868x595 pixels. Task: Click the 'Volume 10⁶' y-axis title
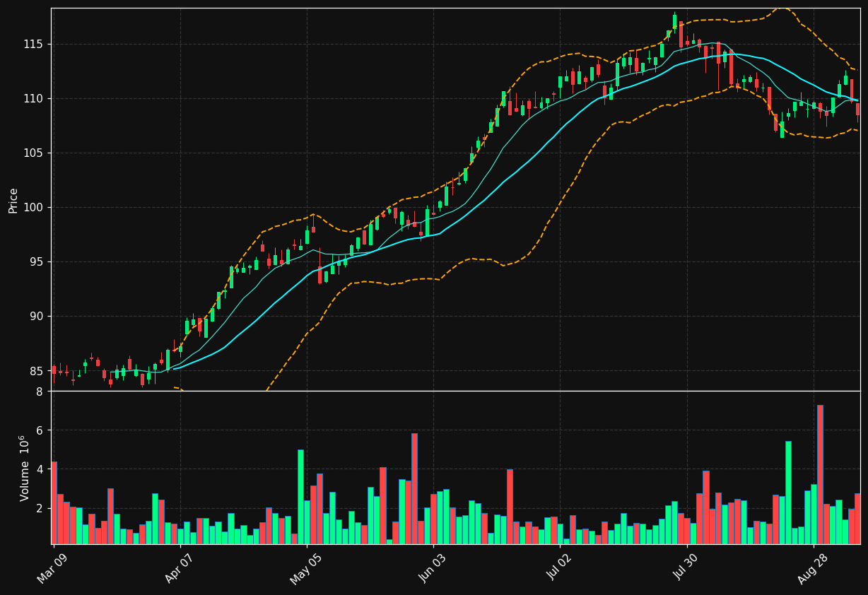24,468
